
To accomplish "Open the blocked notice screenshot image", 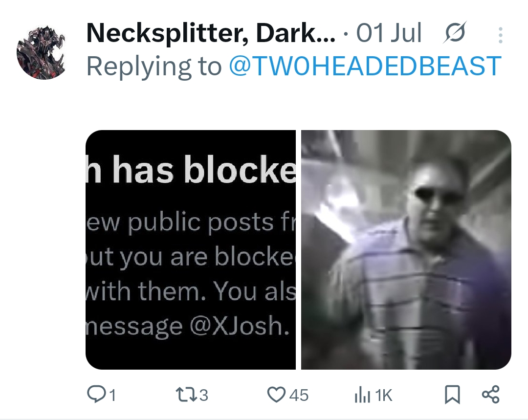I will (x=191, y=249).
